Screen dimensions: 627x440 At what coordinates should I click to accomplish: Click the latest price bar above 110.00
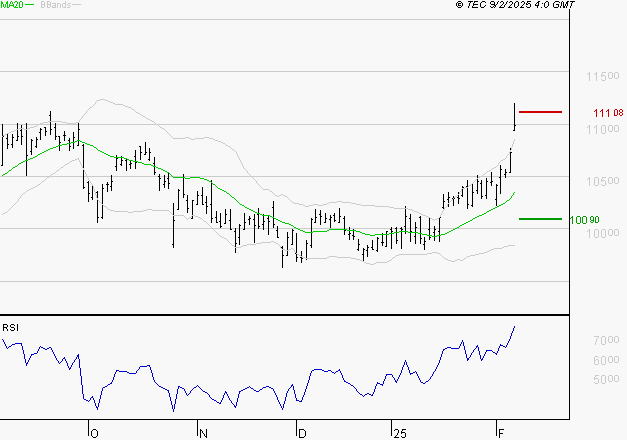tap(514, 116)
